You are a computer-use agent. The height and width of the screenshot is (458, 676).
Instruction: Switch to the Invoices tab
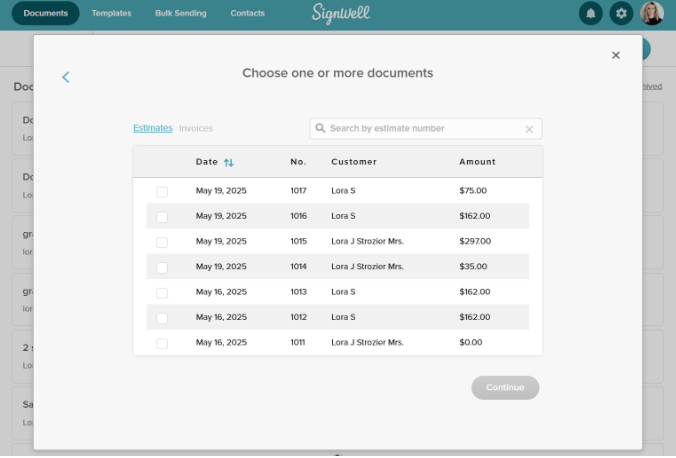(196, 128)
